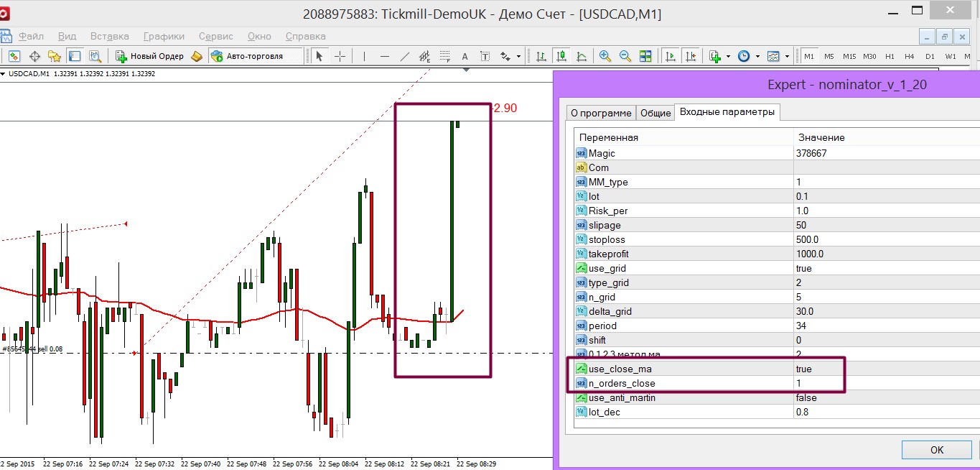Open the Окно menu
Viewport: 980px width, 470px height.
[259, 36]
